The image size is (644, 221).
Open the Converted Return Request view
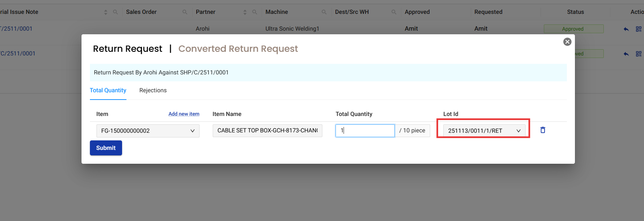click(x=238, y=49)
